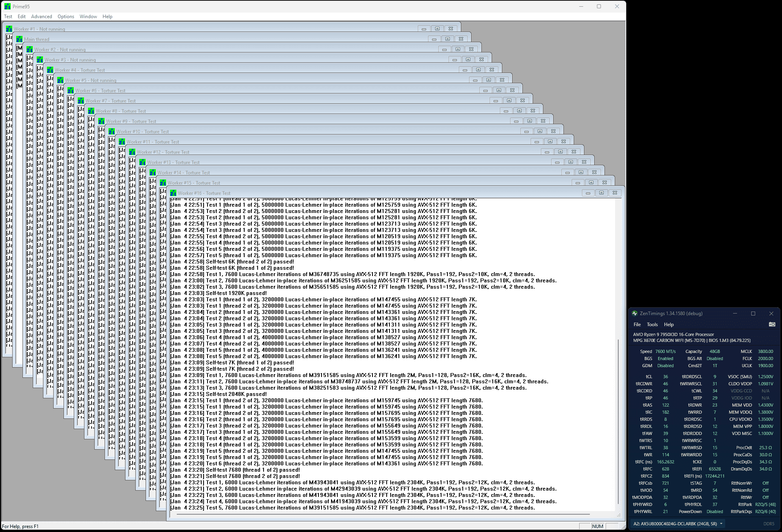The height and width of the screenshot is (532, 782).
Task: Click the Worker #16 window icon
Action: pos(173,193)
